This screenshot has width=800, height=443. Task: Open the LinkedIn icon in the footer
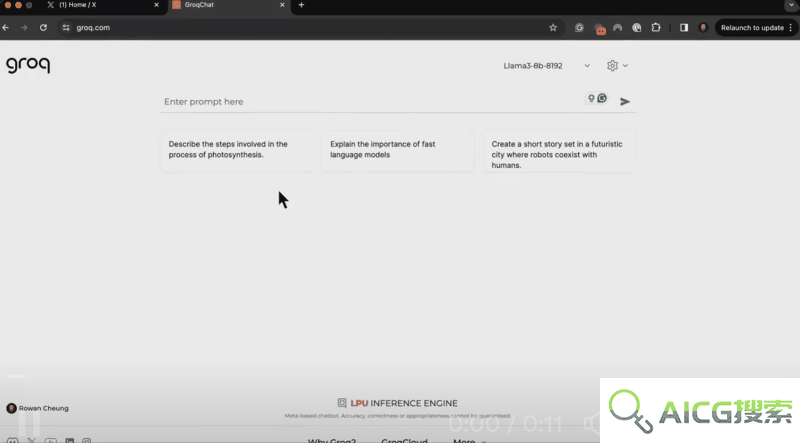[69, 440]
